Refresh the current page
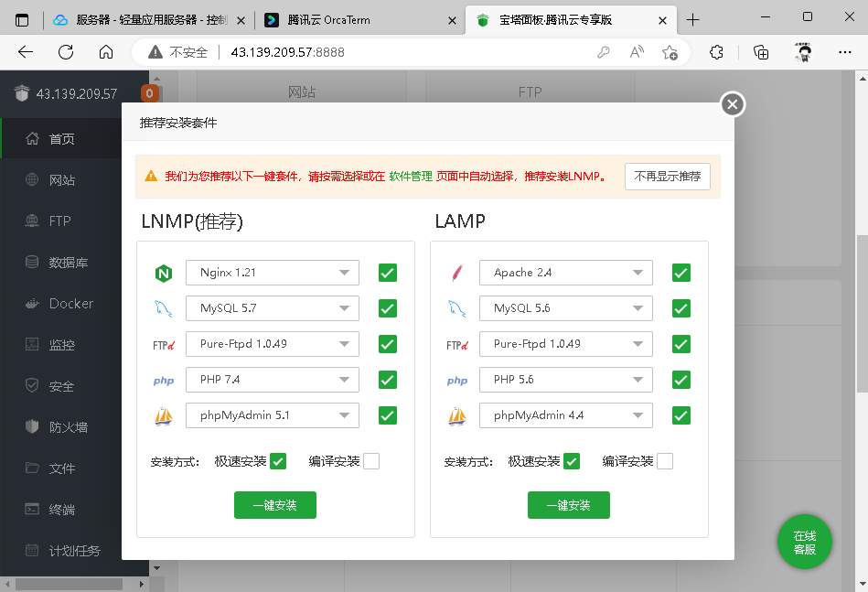 66,52
